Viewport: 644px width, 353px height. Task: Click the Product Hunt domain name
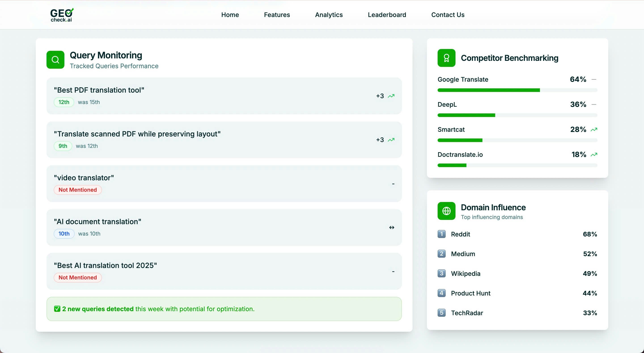pyautogui.click(x=470, y=293)
